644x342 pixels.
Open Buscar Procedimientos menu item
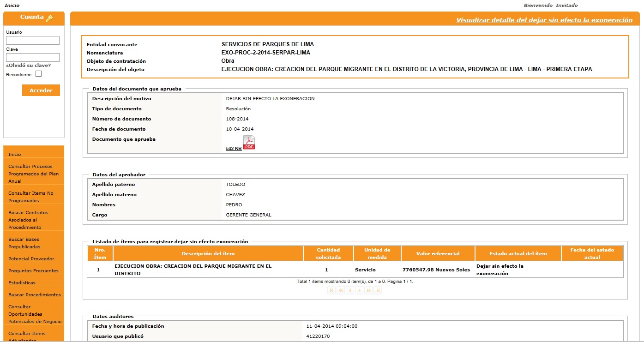pyautogui.click(x=34, y=294)
